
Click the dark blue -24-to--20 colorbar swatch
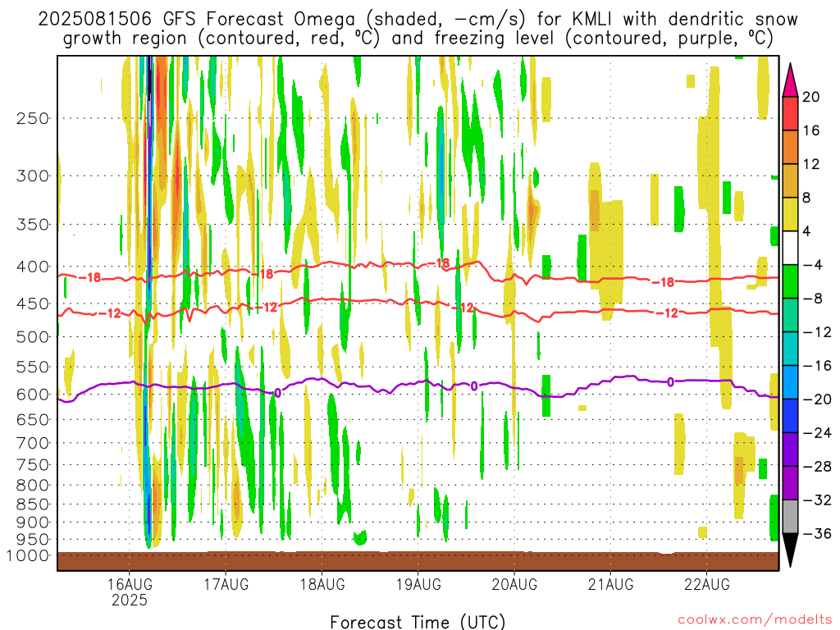pyautogui.click(x=790, y=416)
